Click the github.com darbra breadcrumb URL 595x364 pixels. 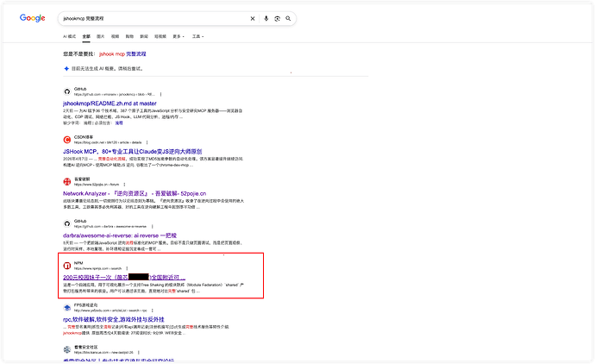110,227
